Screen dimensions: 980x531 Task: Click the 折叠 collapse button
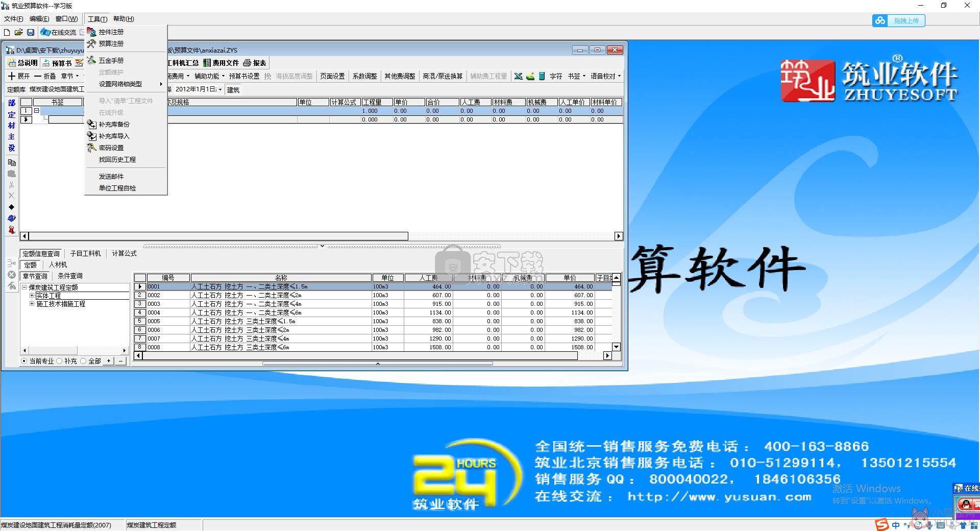pos(45,76)
